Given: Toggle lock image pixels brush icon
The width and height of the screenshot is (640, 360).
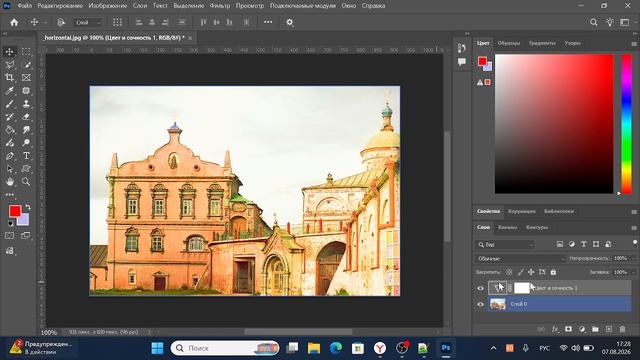Looking at the screenshot, I should pyautogui.click(x=520, y=272).
